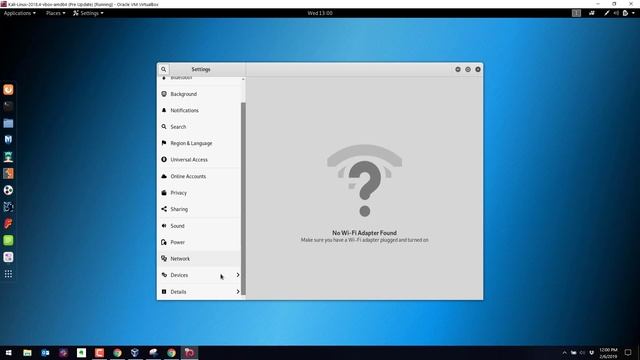Open the Terminal from the dock

pyautogui.click(x=8, y=106)
